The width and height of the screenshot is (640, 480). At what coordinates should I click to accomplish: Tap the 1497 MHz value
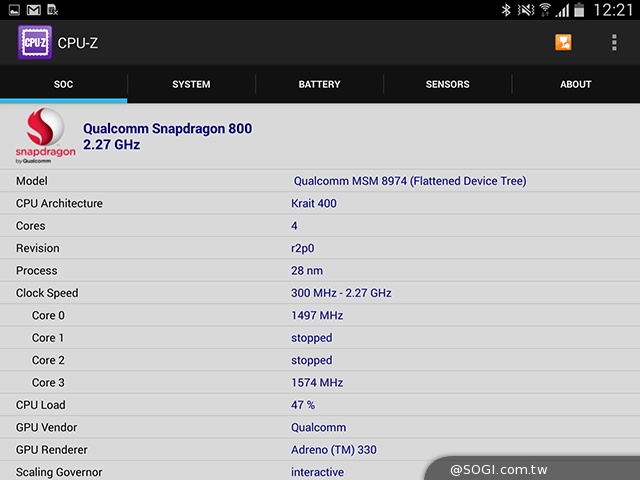pyautogui.click(x=317, y=316)
